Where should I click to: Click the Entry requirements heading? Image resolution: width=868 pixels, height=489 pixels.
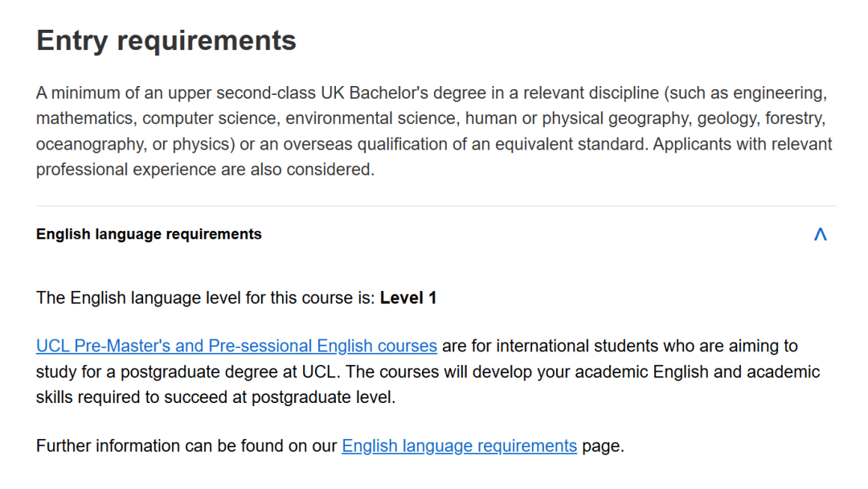[x=166, y=40]
